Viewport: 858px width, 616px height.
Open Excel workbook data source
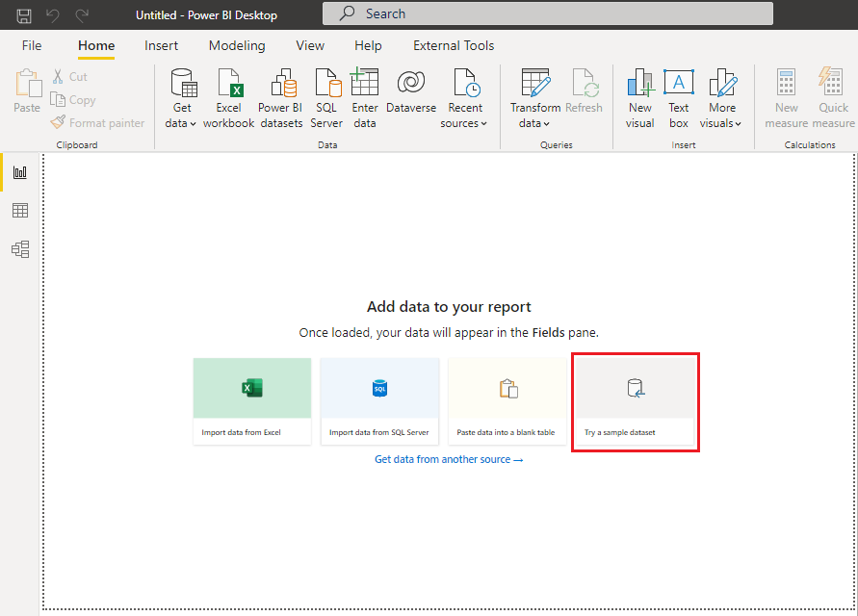click(x=229, y=98)
